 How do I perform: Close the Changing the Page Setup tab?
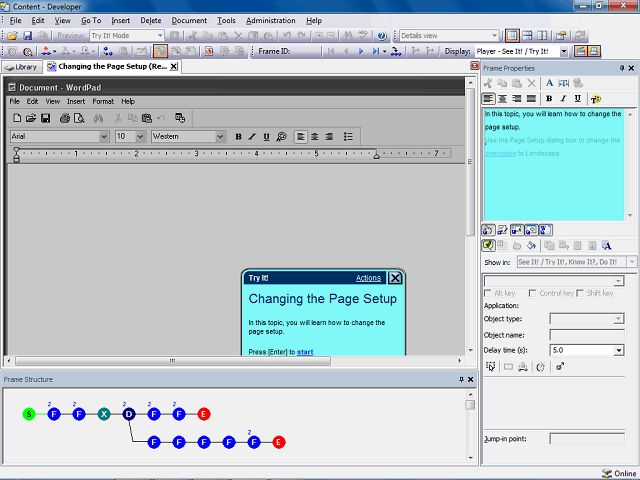tap(173, 67)
